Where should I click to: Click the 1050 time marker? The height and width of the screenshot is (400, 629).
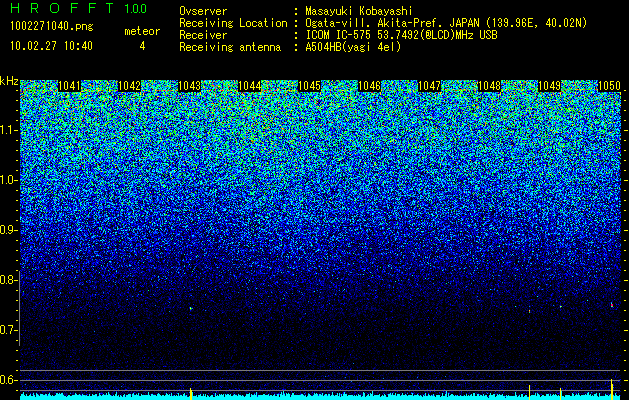pyautogui.click(x=609, y=86)
